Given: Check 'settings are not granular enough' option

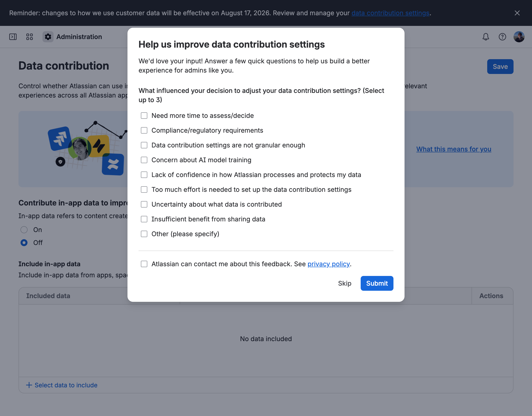Looking at the screenshot, I should tap(144, 145).
